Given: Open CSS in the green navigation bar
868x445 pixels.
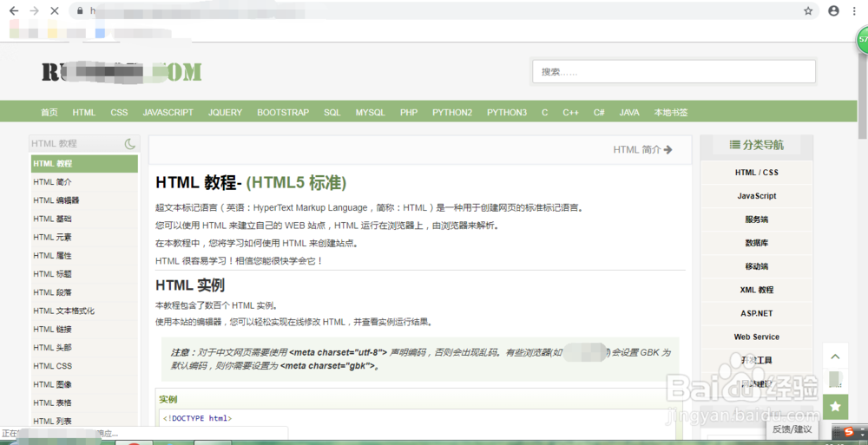Looking at the screenshot, I should coord(119,113).
